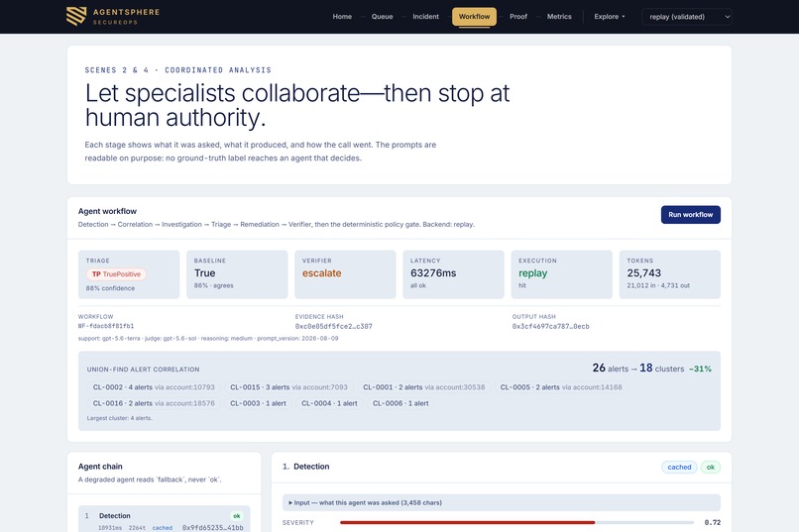799x532 pixels.
Task: Select cluster chip CL-0001 via account:30538
Action: pyautogui.click(x=424, y=387)
